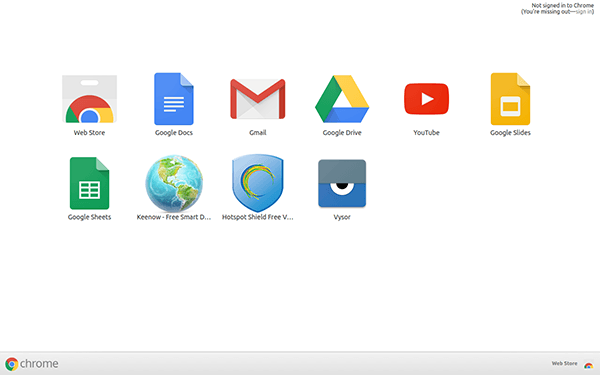
Task: Open the Web Store app icon
Action: [x=89, y=99]
